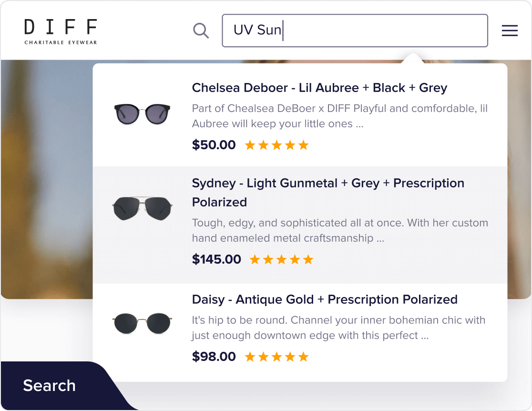532x411 pixels.
Task: Click the "It's hip to be round" description
Action: [338, 328]
